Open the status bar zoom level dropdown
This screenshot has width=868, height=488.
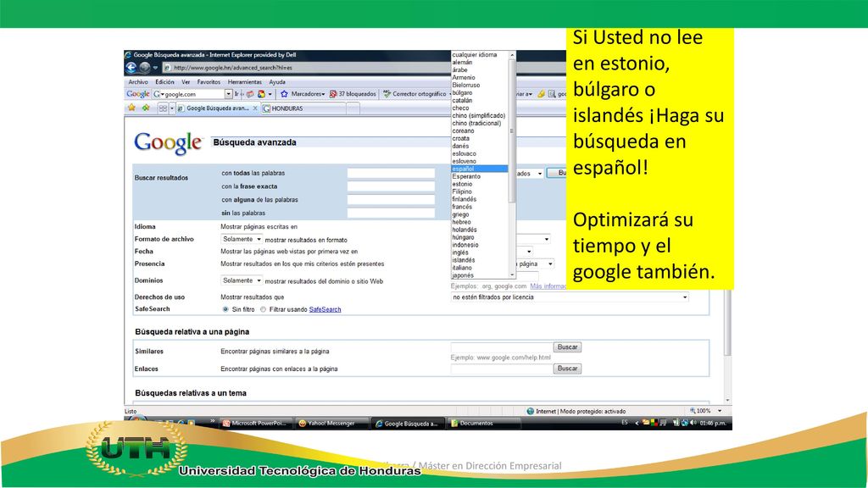(x=720, y=411)
